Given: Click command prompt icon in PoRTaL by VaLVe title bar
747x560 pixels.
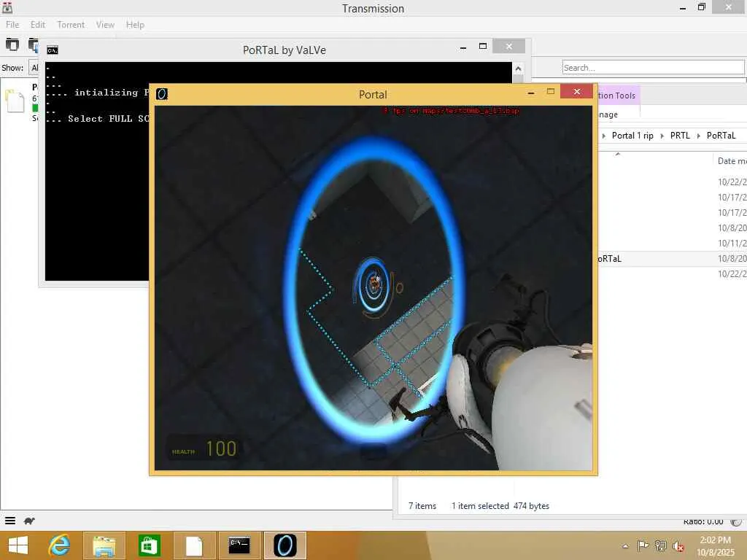Looking at the screenshot, I should tap(53, 50).
